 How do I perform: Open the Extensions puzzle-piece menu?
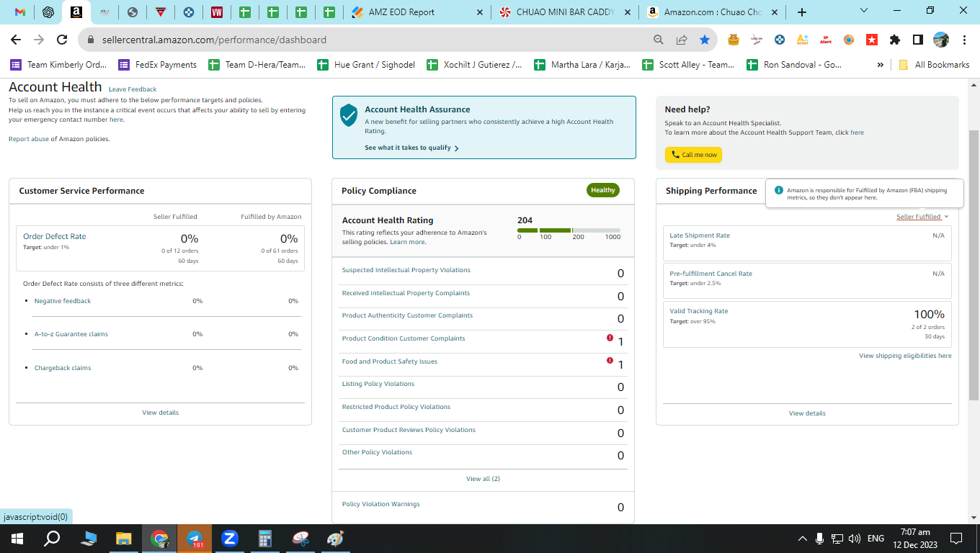click(895, 40)
